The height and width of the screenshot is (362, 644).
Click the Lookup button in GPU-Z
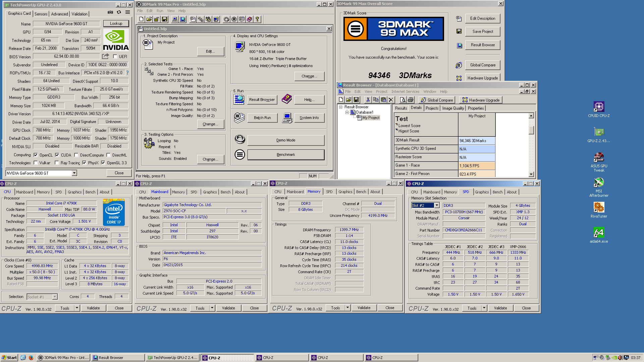pyautogui.click(x=116, y=23)
